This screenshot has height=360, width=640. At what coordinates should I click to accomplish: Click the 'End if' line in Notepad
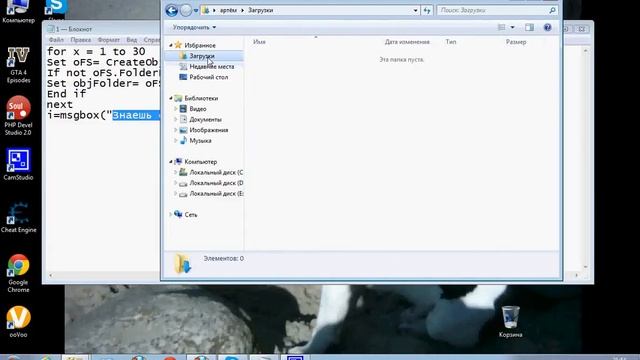(x=66, y=94)
